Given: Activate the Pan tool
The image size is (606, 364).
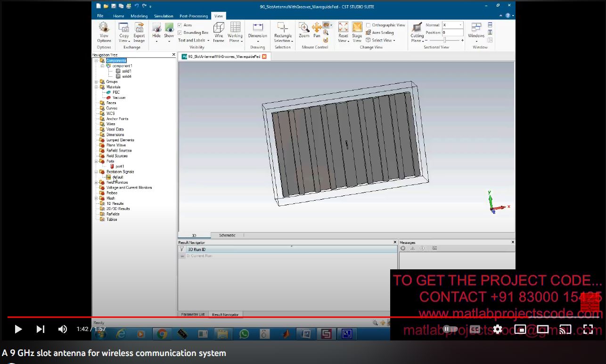Looking at the screenshot, I should click(317, 28).
